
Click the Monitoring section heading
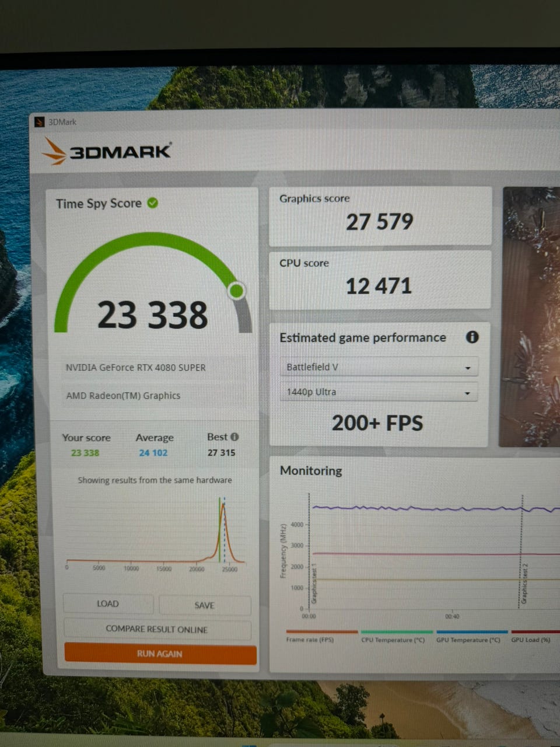tap(311, 470)
